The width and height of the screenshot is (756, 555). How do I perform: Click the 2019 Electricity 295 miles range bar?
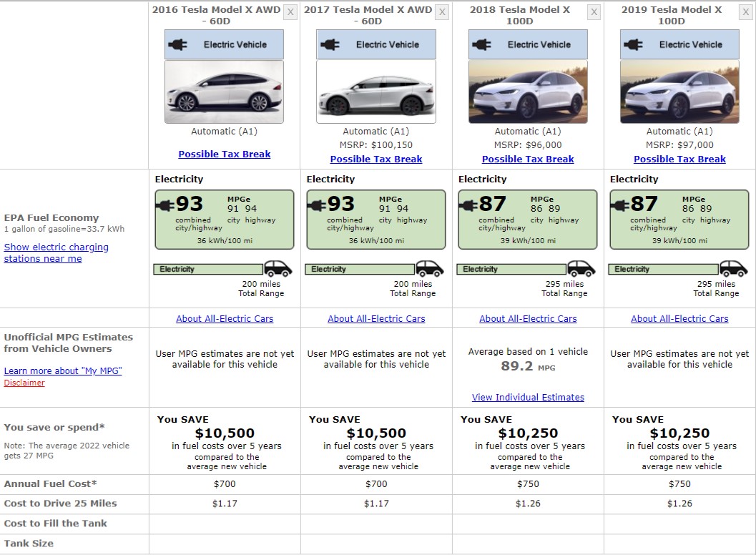pyautogui.click(x=664, y=269)
